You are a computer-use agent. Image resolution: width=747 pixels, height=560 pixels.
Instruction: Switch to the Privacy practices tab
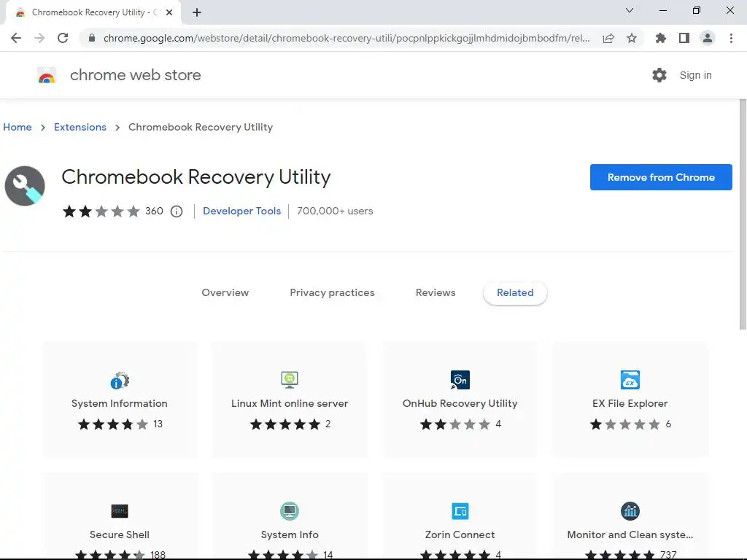(332, 293)
